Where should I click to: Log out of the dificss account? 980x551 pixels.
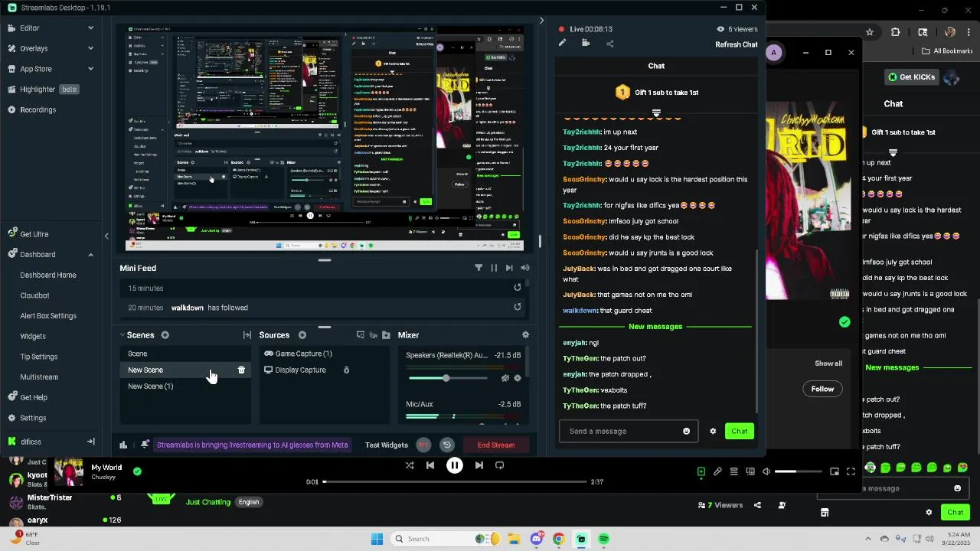coord(90,442)
